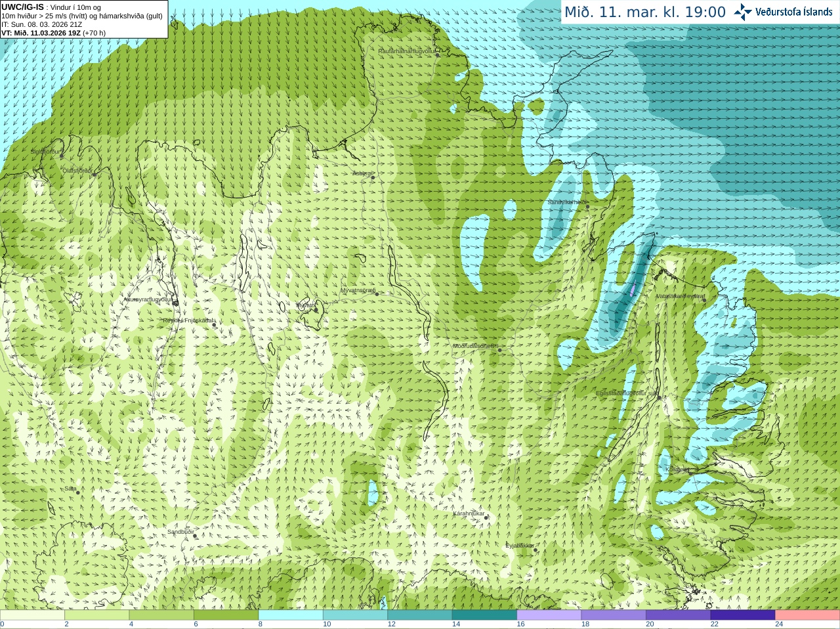Select the Sandvíkurheiði station label
The image size is (840, 629).
point(567,202)
